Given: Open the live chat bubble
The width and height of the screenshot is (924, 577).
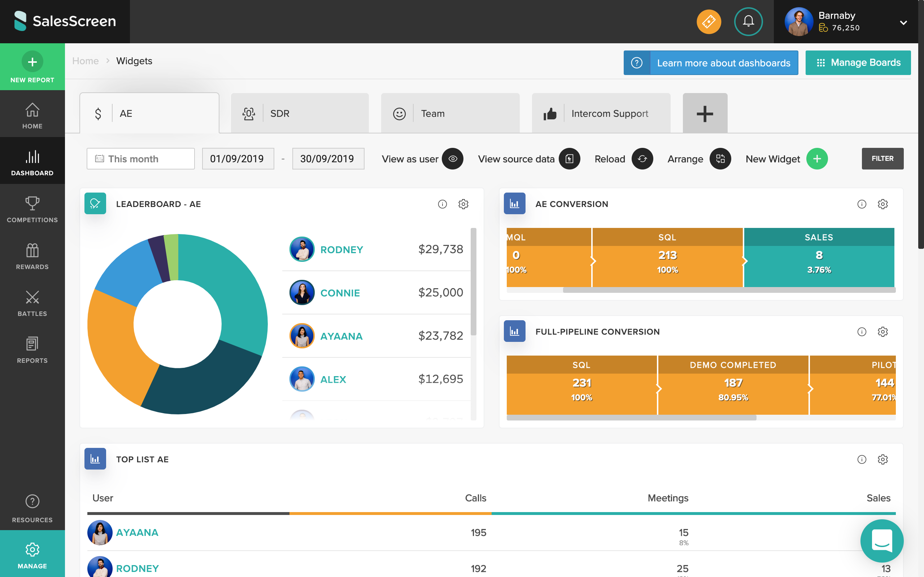Looking at the screenshot, I should [881, 541].
